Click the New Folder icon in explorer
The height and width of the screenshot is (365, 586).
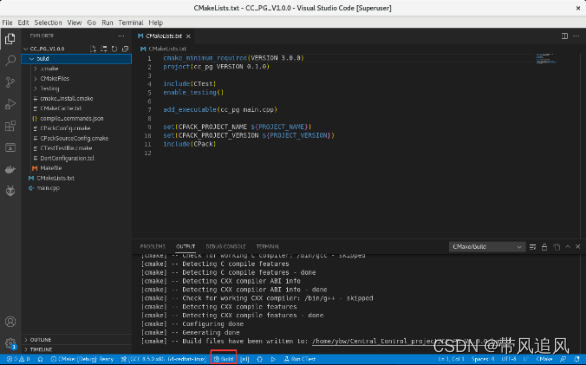point(104,49)
